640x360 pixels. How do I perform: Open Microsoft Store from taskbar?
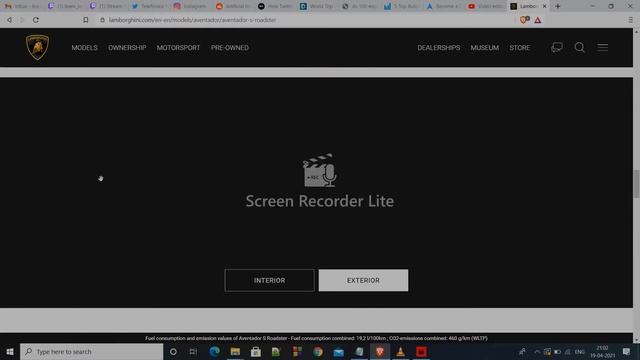tap(256, 351)
